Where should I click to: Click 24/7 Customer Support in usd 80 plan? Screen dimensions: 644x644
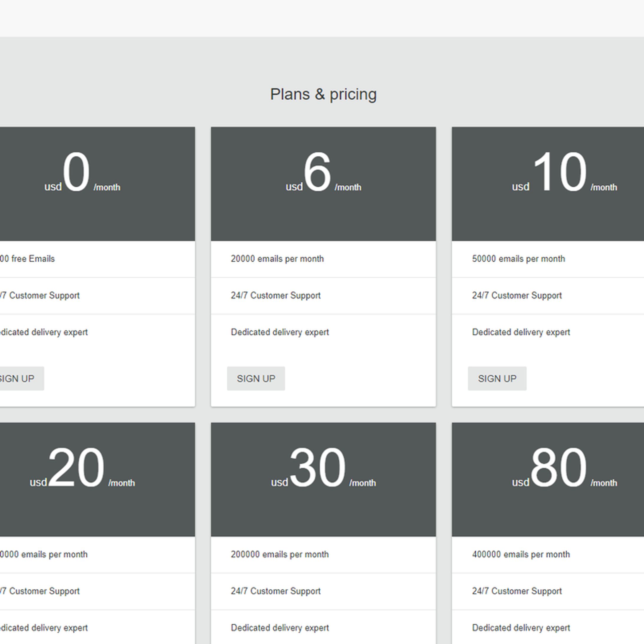[516, 591]
